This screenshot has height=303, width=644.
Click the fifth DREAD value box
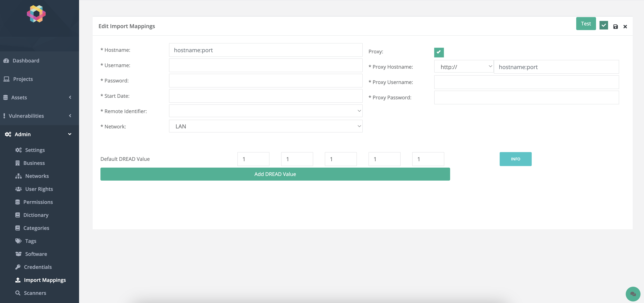[x=428, y=159]
